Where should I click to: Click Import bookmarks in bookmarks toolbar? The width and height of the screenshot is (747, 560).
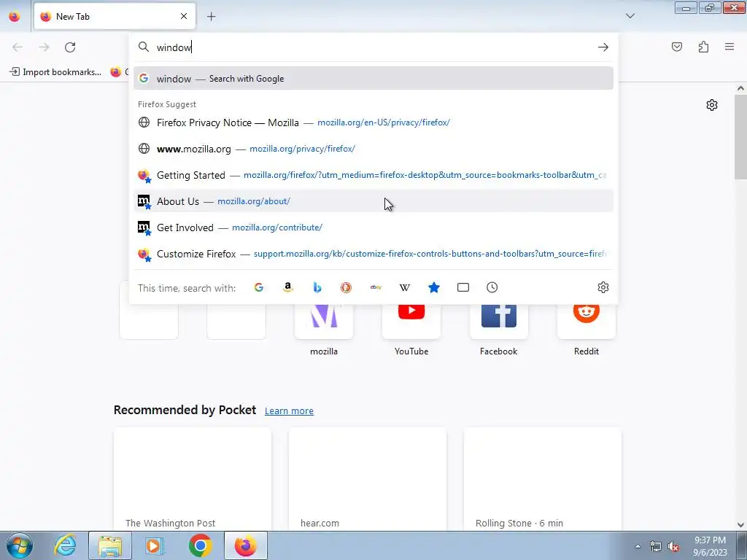pyautogui.click(x=55, y=72)
